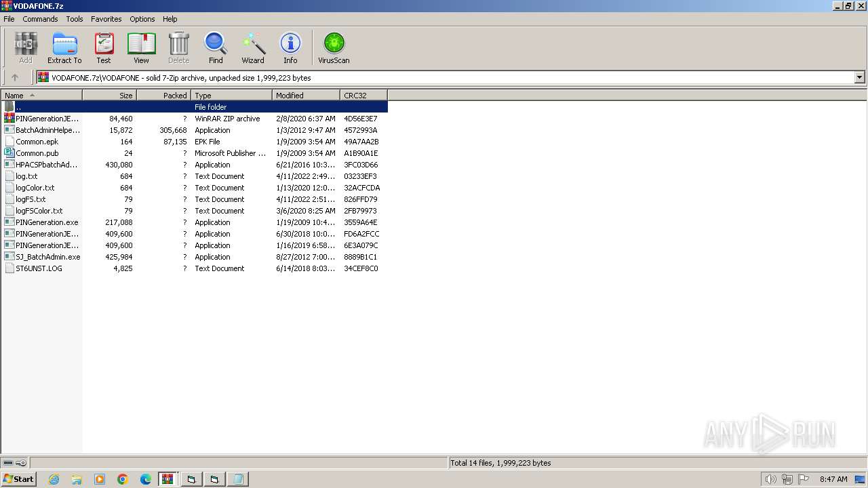Open Find with the magnifier icon
Viewport: 868px width, 488px height.
[216, 47]
